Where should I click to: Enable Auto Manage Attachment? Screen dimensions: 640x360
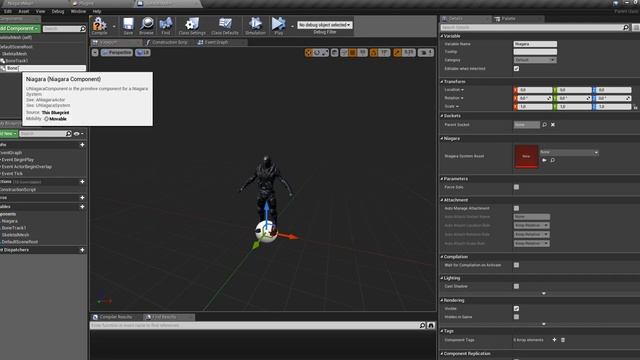pyautogui.click(x=516, y=208)
